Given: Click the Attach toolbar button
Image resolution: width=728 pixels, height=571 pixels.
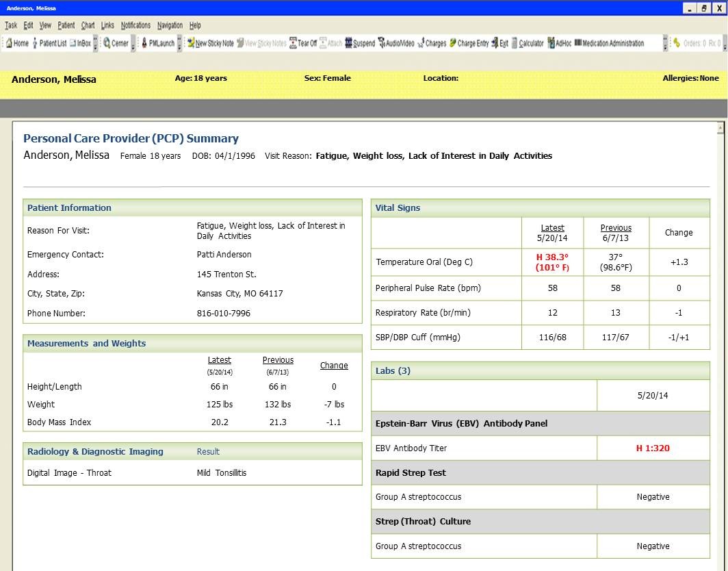Looking at the screenshot, I should click(331, 43).
